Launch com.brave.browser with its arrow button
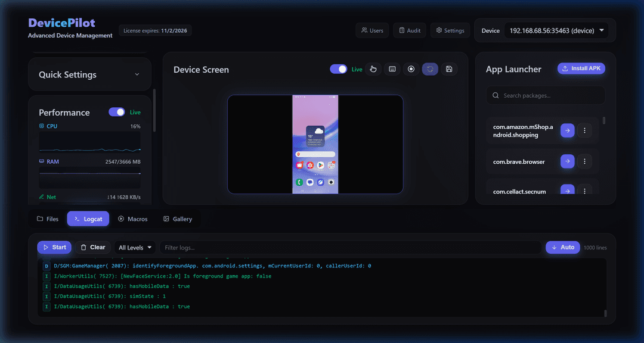 point(567,161)
